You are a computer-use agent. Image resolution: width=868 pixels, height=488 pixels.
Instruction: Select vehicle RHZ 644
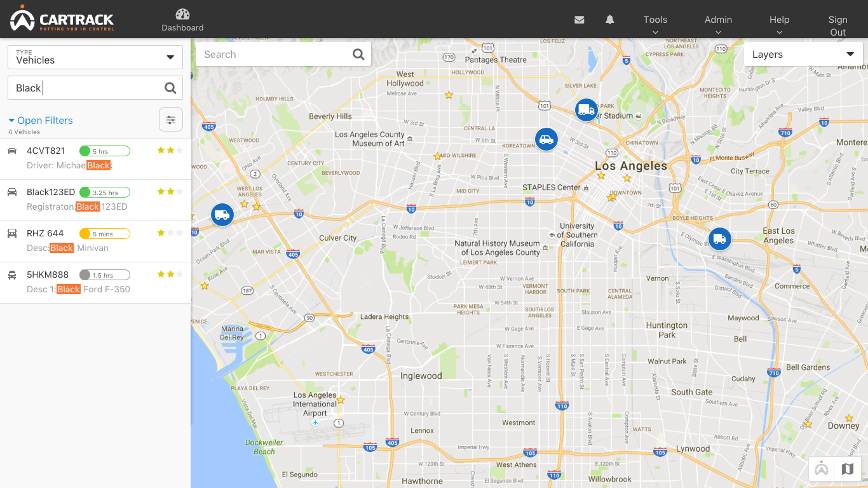[95, 241]
